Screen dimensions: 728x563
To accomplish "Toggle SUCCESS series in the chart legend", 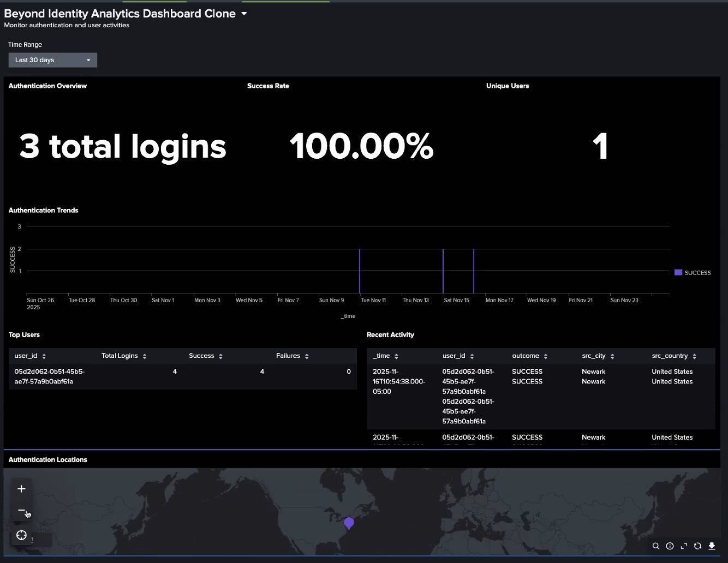I will coord(697,273).
